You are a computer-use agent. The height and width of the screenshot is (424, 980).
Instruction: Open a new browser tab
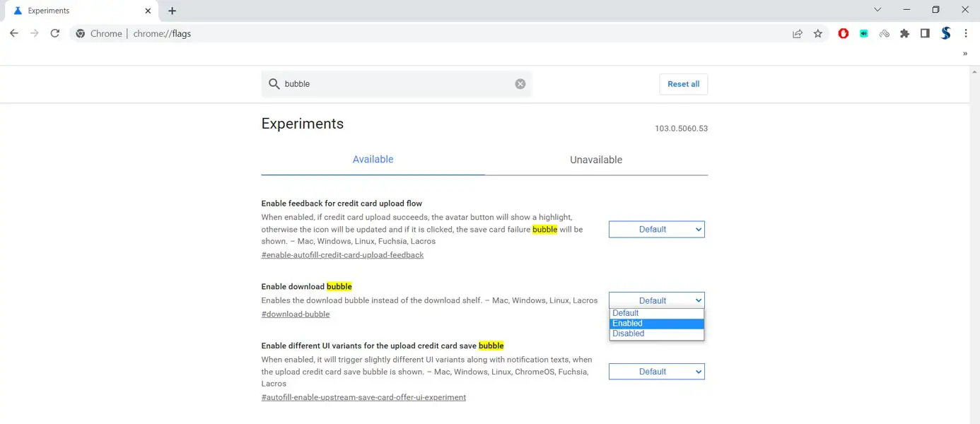pyautogui.click(x=172, y=11)
